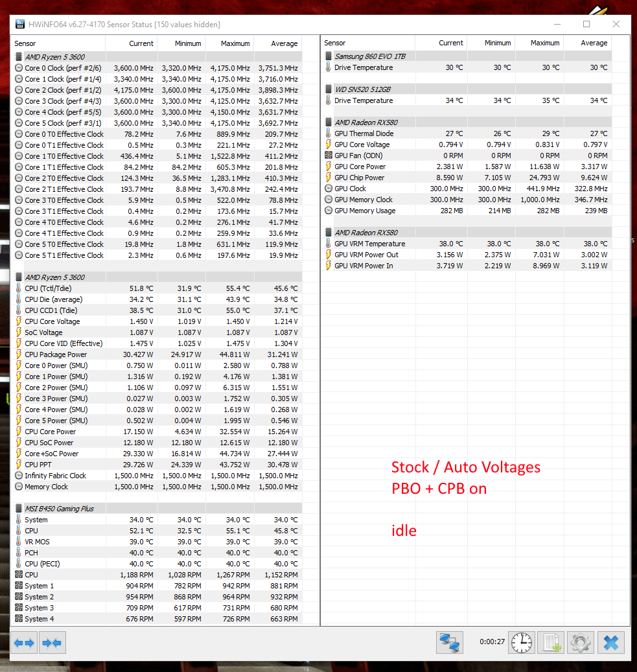Select the PCH temperature row
The width and height of the screenshot is (637, 672).
pyautogui.click(x=156, y=552)
